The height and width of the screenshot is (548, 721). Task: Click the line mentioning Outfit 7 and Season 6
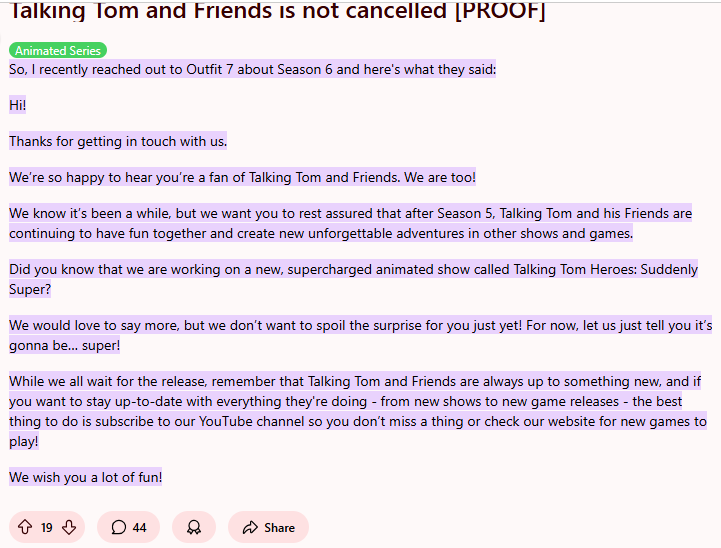[252, 69]
